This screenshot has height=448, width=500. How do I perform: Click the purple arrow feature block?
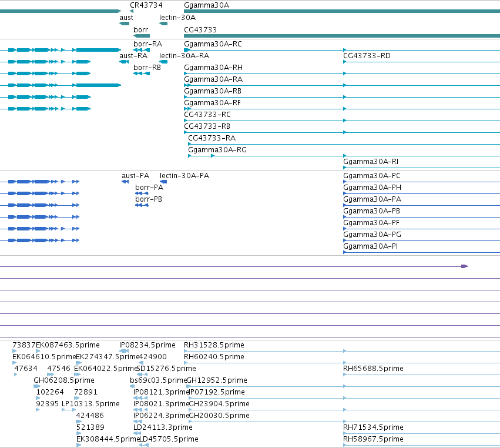coord(465,266)
